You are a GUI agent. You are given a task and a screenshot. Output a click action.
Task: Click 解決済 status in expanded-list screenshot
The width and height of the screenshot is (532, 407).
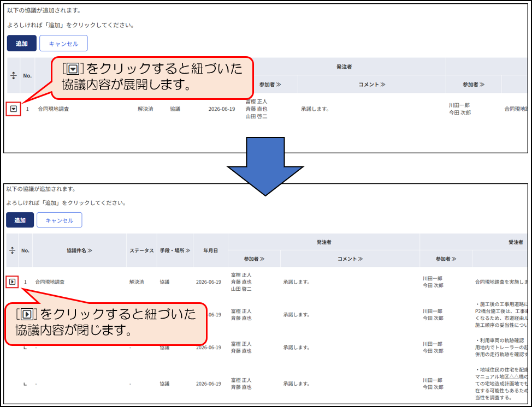137,282
